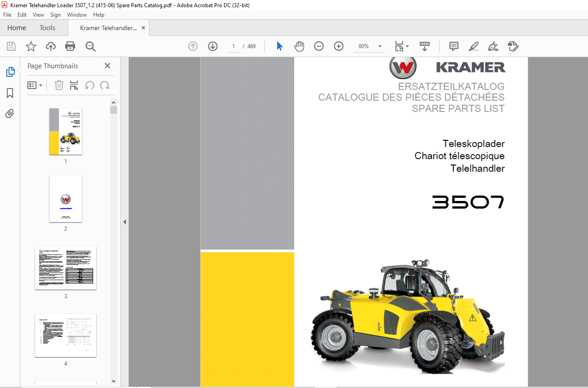Activate the Hand pan tool
This screenshot has width=588, height=388.
[299, 46]
